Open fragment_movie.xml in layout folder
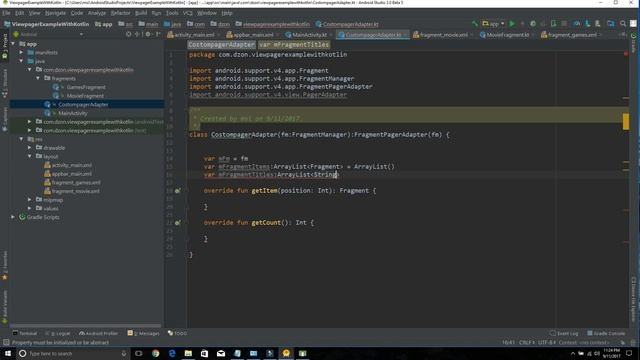640x360 pixels. pyautogui.click(x=76, y=191)
